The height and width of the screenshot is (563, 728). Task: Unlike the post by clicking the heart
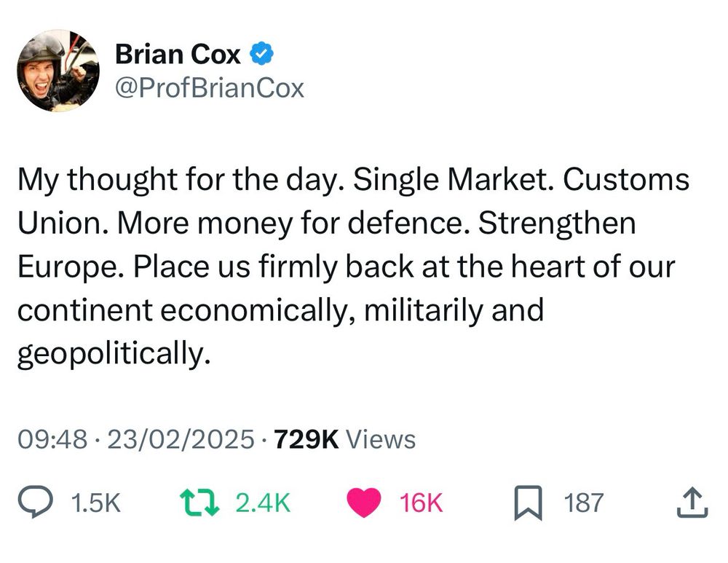363,500
